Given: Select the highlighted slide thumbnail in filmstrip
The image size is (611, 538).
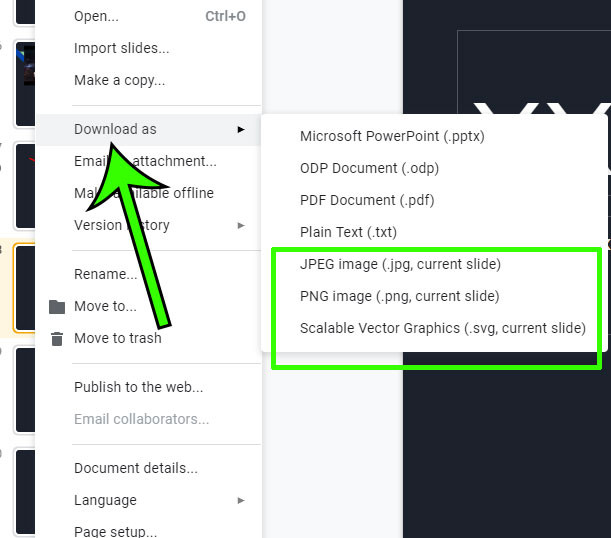Looking at the screenshot, I should coord(24,288).
